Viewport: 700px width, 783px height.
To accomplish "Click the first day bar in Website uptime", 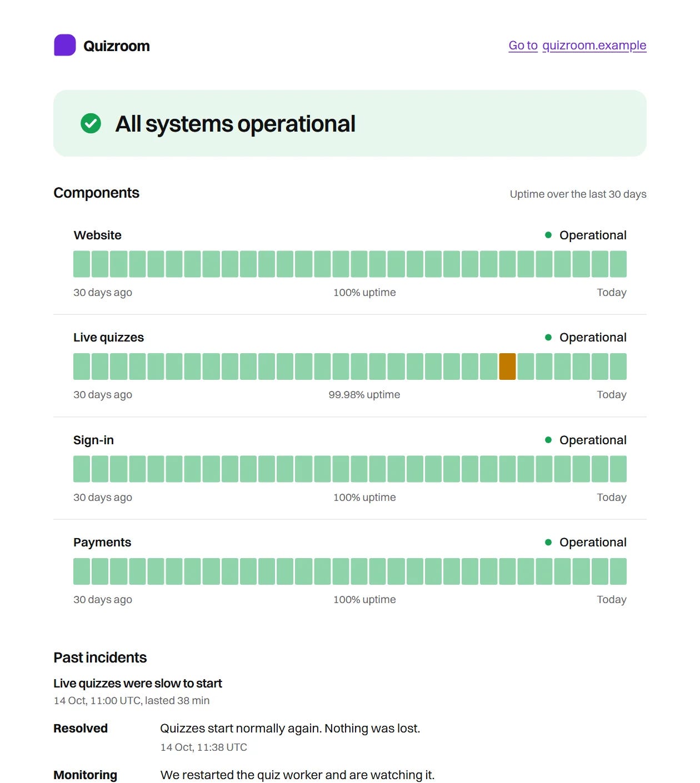I will click(82, 264).
